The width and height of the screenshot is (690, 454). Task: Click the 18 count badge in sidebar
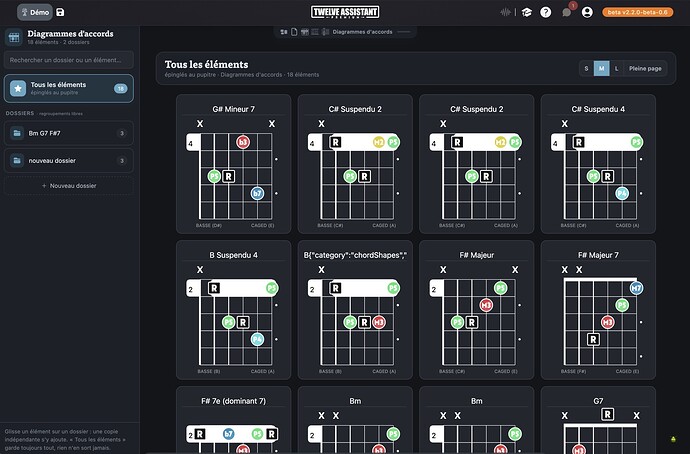coord(120,88)
